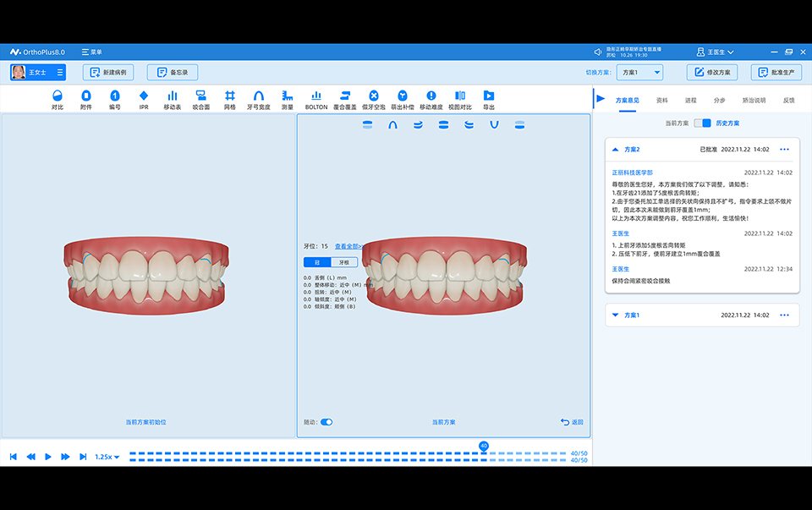
Task: Click the 批准生产 button
Action: (776, 73)
